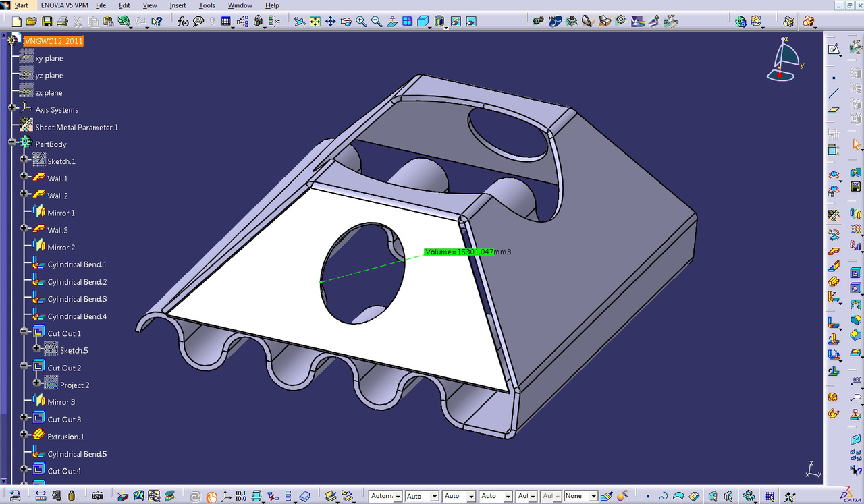Expand the Sketch.1 node
The image size is (864, 504).
pos(24,159)
